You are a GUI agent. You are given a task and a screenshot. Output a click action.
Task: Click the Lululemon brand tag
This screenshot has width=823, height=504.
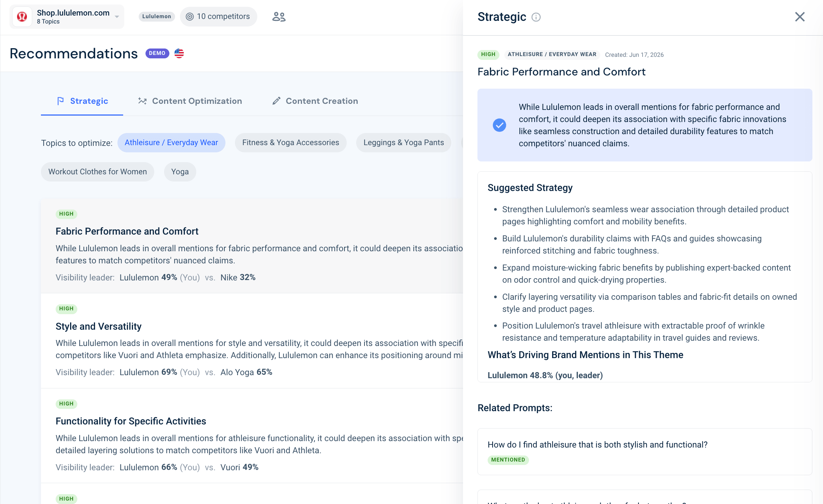pyautogui.click(x=156, y=16)
